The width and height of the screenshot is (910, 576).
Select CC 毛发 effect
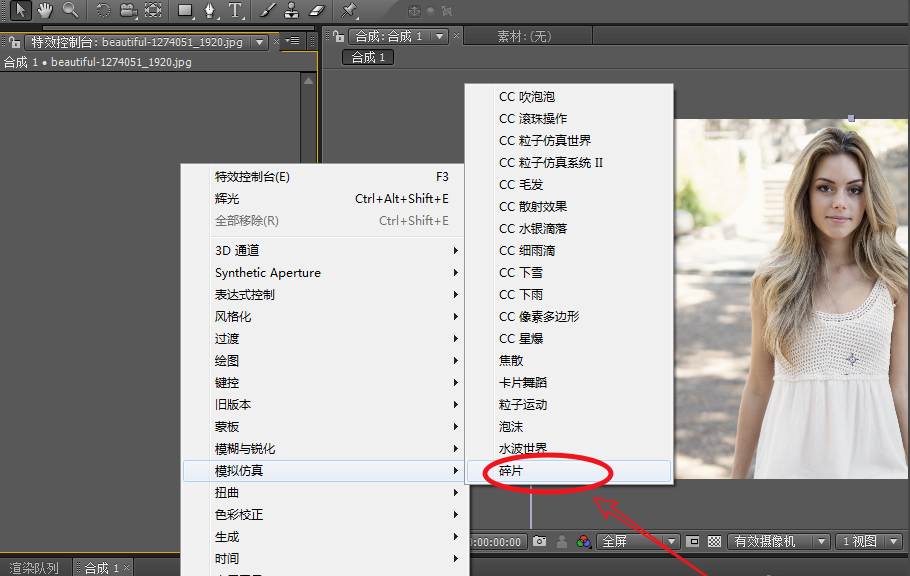[x=569, y=185]
